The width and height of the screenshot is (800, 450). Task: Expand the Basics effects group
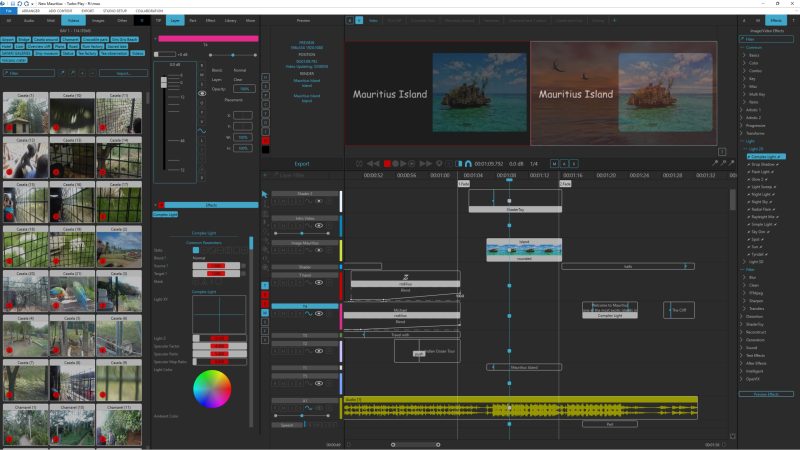pos(744,55)
